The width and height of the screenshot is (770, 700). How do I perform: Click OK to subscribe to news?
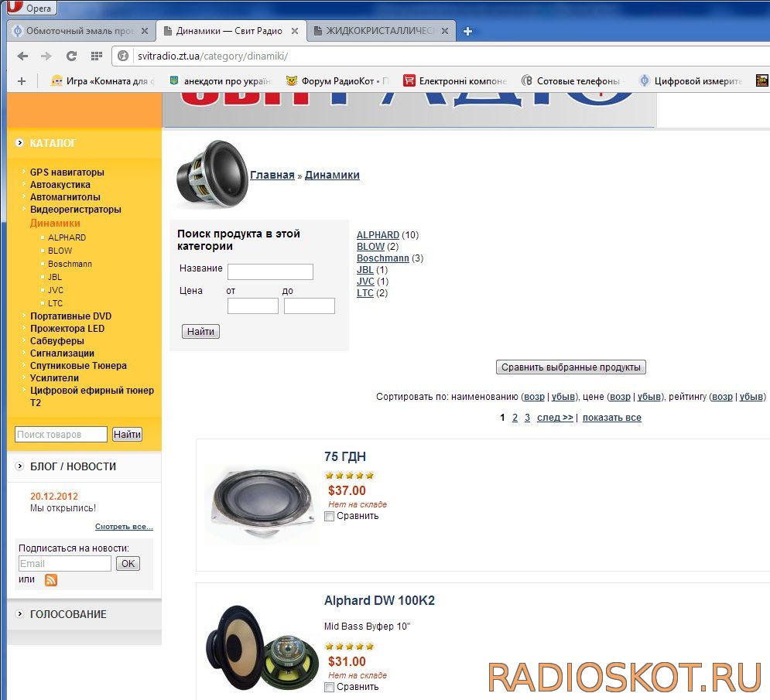pyautogui.click(x=128, y=564)
